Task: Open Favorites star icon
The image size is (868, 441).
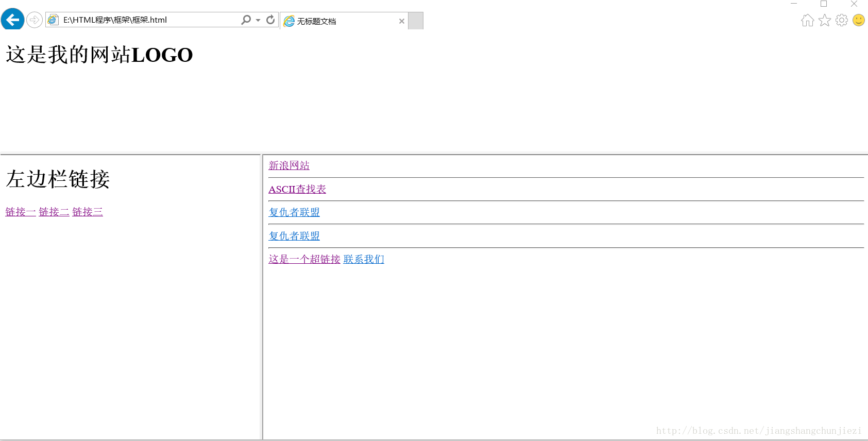Action: [825, 20]
